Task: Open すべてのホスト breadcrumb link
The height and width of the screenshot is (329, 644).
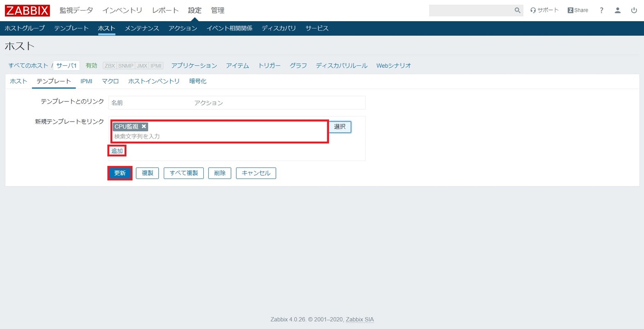Action: (x=27, y=65)
